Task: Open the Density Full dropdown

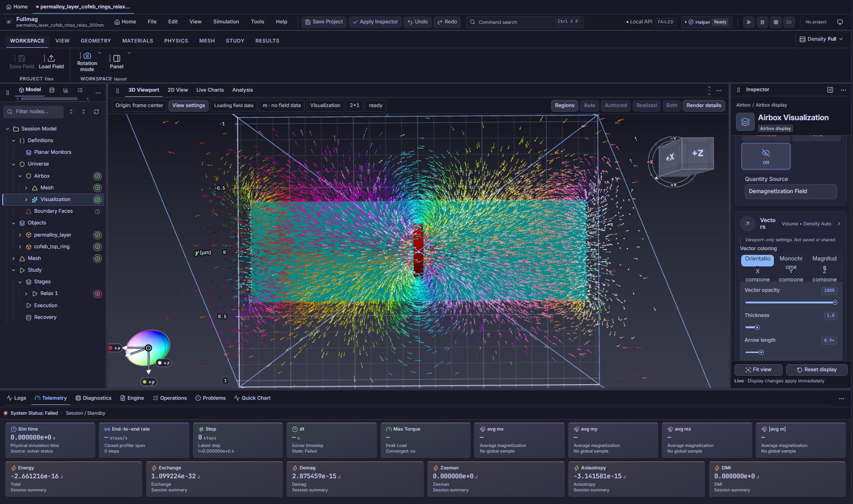Action: pos(821,39)
